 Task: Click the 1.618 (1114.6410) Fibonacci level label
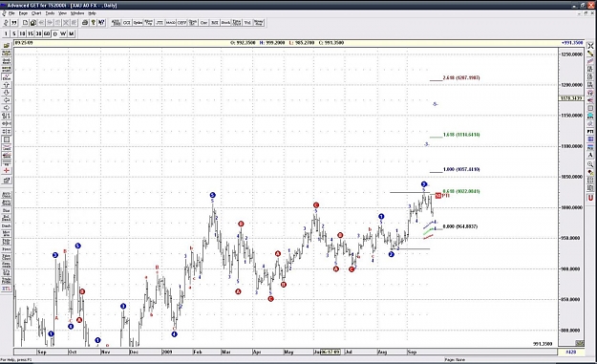461,135
